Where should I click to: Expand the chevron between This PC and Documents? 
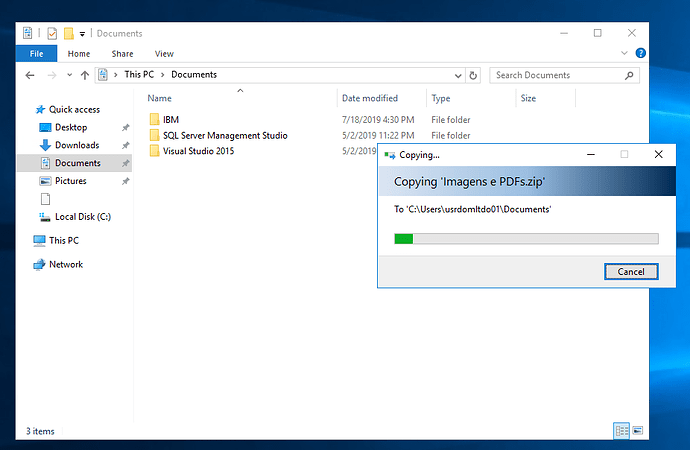[x=162, y=75]
